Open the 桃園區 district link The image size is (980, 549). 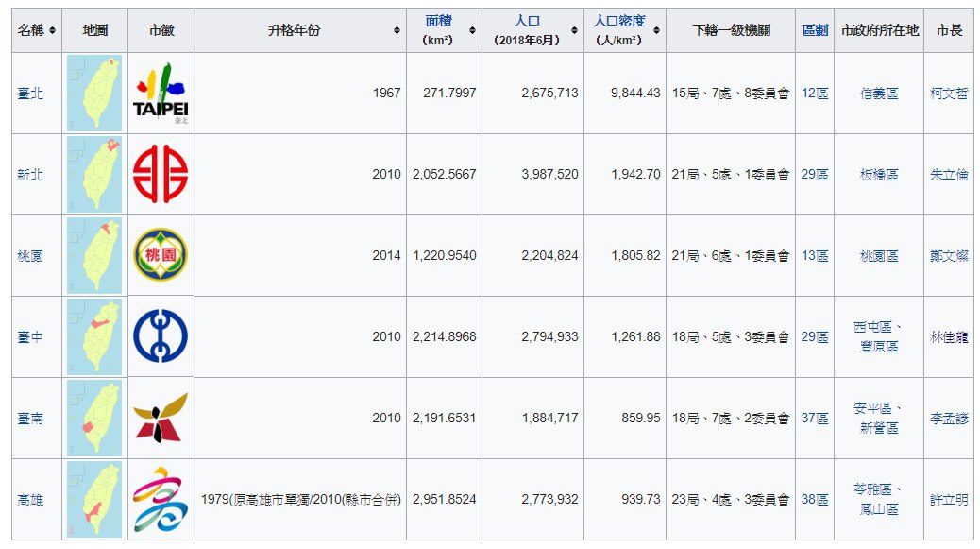click(879, 256)
